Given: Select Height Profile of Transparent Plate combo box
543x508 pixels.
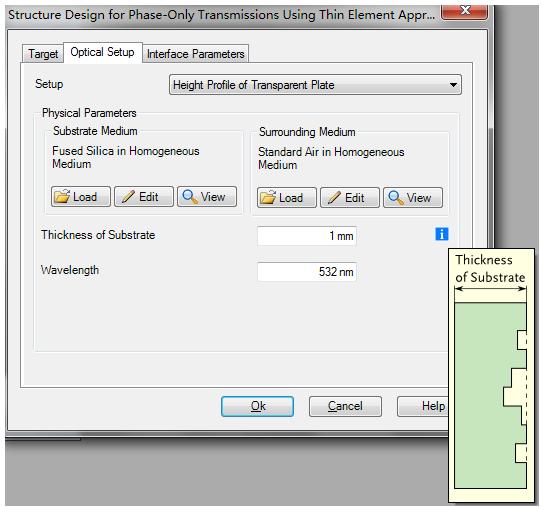Looking at the screenshot, I should coord(315,85).
